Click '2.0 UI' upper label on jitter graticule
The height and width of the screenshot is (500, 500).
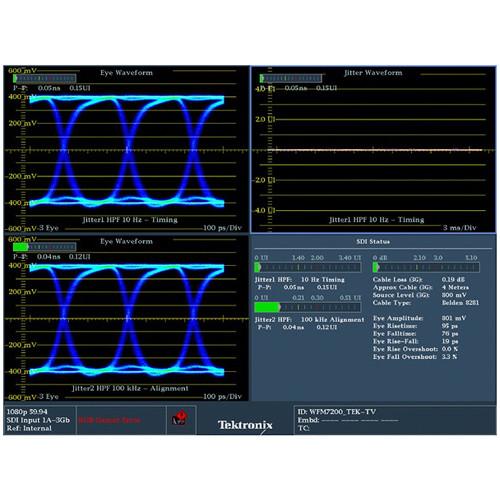(x=265, y=119)
